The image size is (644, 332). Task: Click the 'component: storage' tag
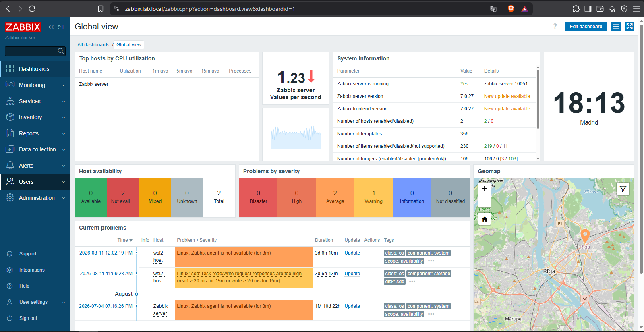point(429,274)
